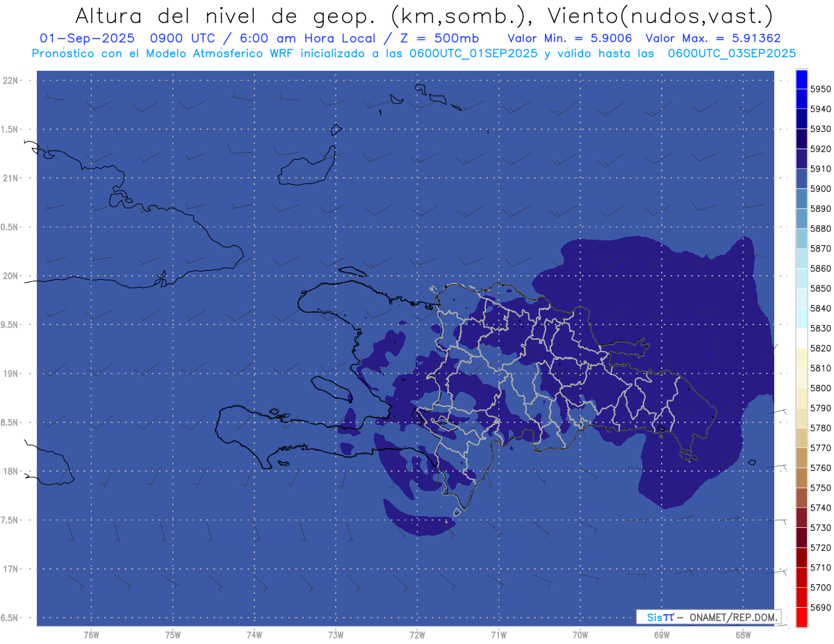The height and width of the screenshot is (644, 834).
Task: Click the 'SisTT – ONAMET/REP.DOM.' credit box
Action: (709, 617)
